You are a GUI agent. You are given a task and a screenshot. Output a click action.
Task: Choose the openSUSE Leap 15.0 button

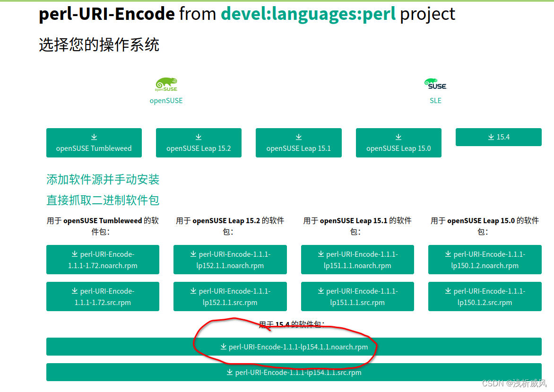coord(398,143)
